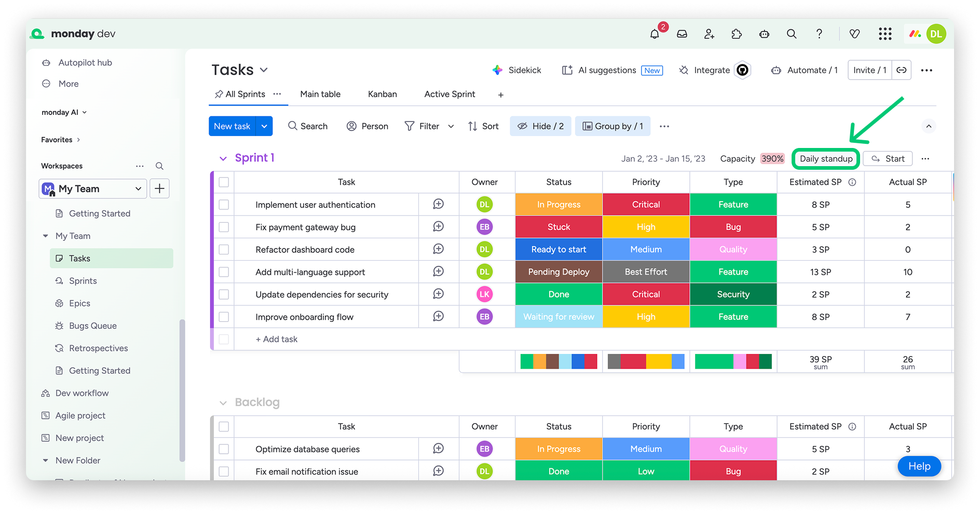Click the Quality type of Refactor dashboard code
This screenshot has width=980, height=514.
click(x=733, y=249)
